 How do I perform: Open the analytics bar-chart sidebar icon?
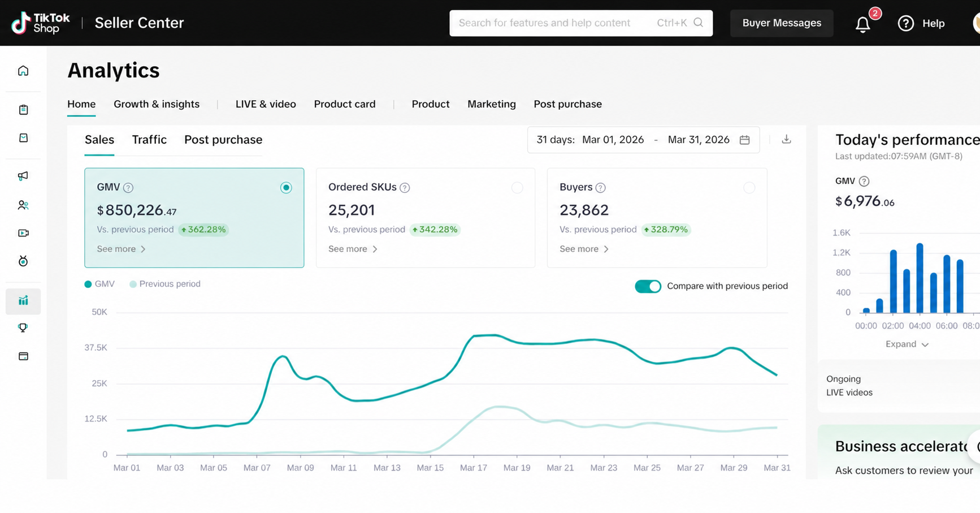pos(23,301)
